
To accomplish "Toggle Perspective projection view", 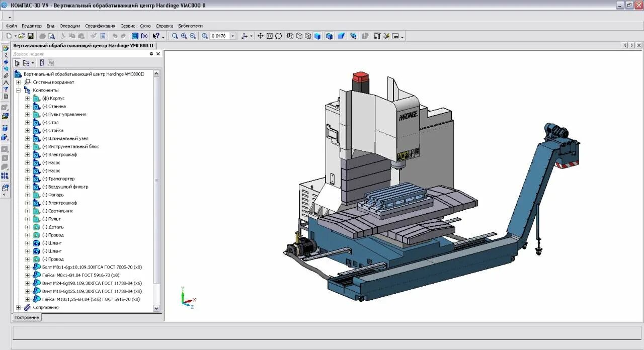I will point(341,36).
